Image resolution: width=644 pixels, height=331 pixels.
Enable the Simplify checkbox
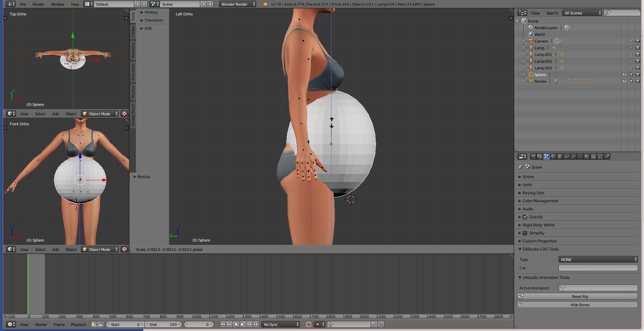coord(525,233)
